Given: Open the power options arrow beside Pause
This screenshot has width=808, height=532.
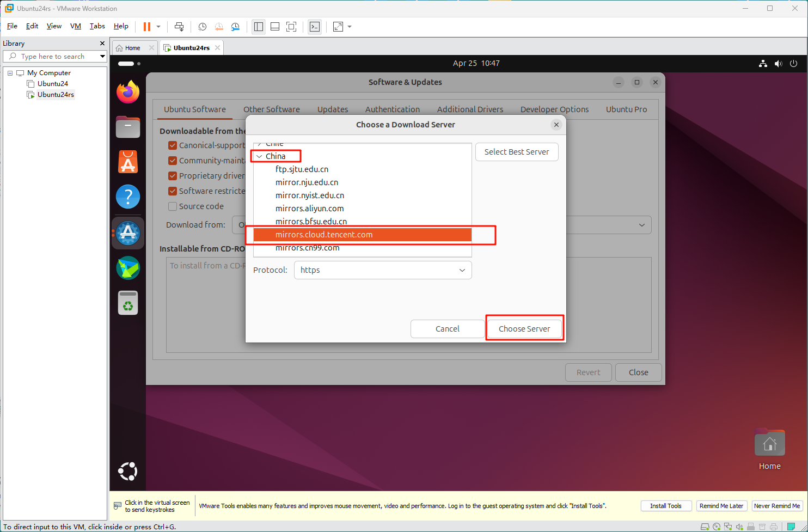Looking at the screenshot, I should tap(158, 26).
